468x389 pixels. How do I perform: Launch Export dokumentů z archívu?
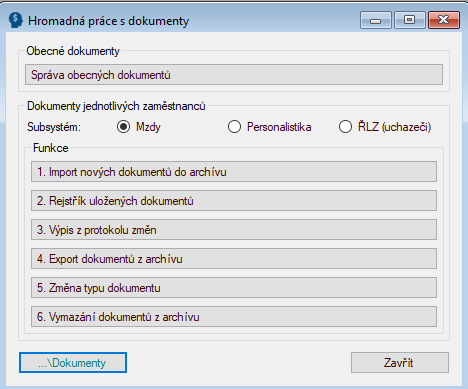coord(234,259)
